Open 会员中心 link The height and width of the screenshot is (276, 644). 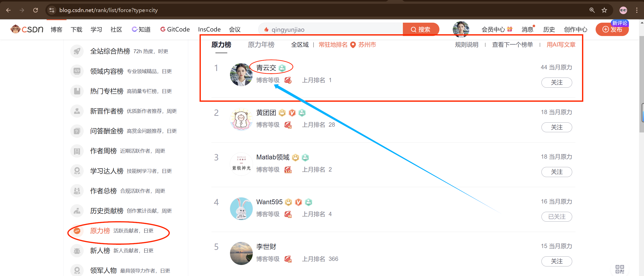pyautogui.click(x=497, y=29)
